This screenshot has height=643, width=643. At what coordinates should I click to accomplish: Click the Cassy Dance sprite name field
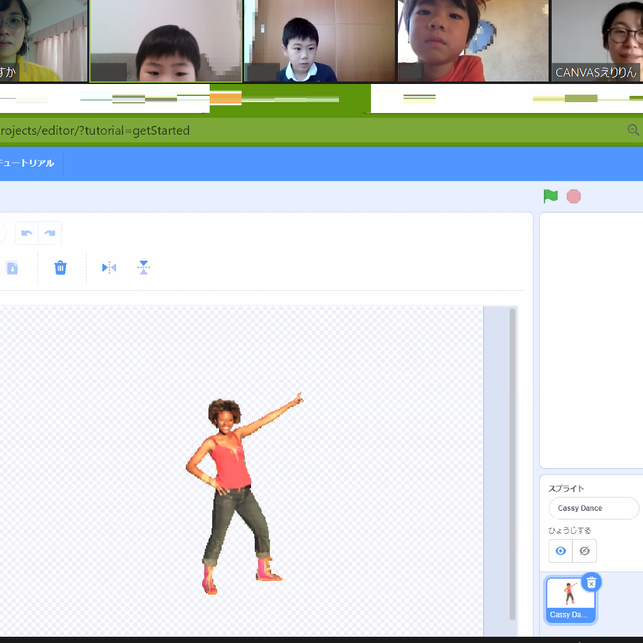592,509
